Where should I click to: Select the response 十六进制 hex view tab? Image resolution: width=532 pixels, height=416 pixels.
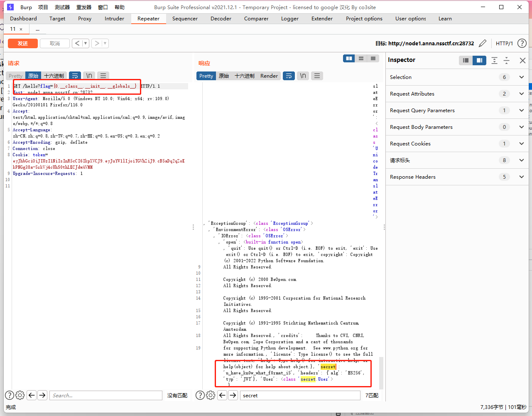[x=245, y=76]
